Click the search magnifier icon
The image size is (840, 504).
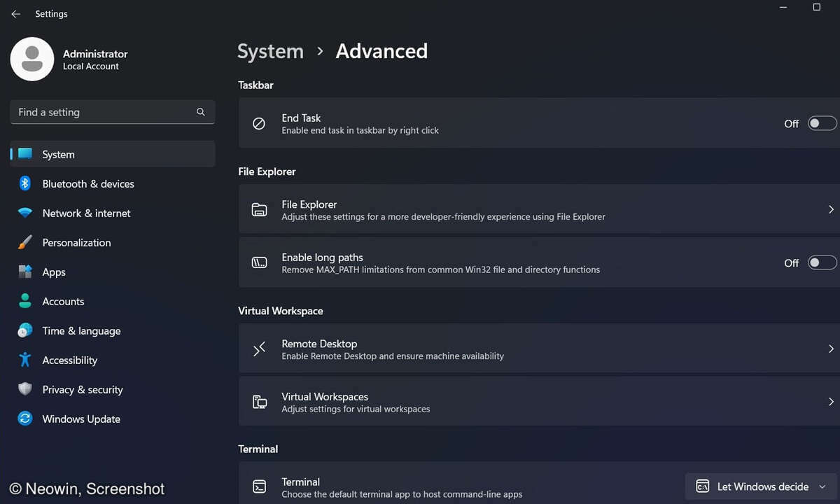(201, 112)
